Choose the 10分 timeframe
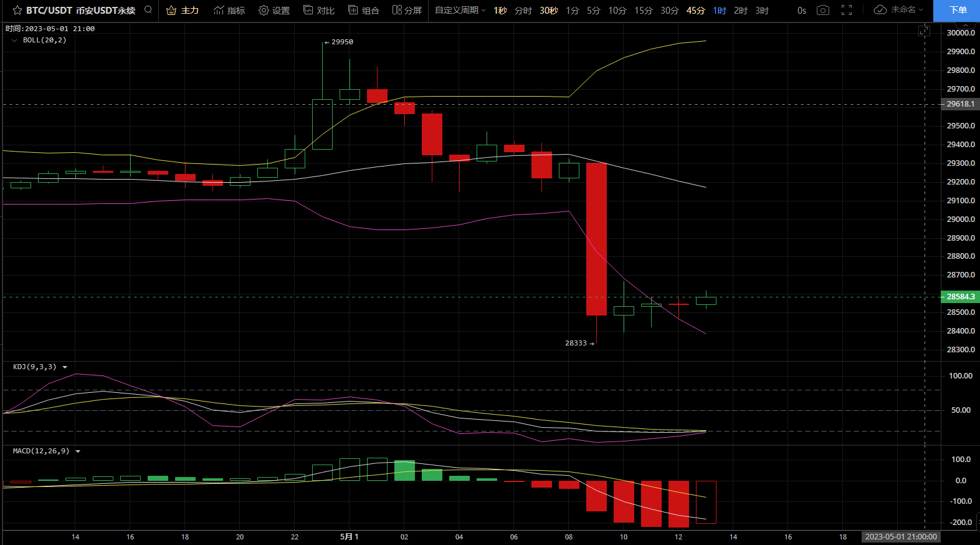The height and width of the screenshot is (545, 980). pos(617,11)
